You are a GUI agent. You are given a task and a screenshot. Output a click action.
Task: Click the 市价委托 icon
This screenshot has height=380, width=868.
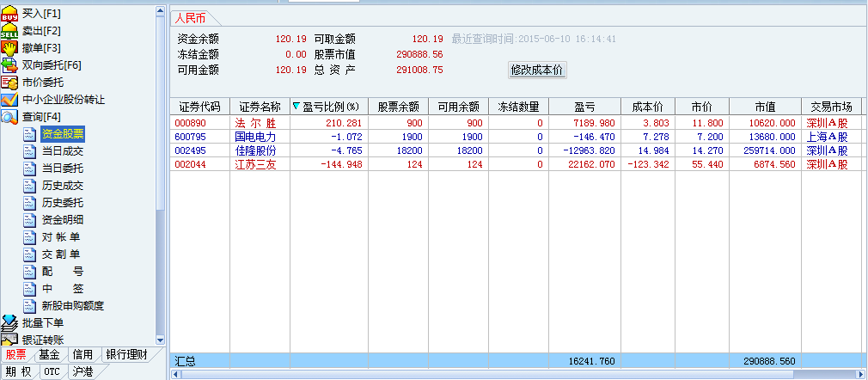point(9,83)
